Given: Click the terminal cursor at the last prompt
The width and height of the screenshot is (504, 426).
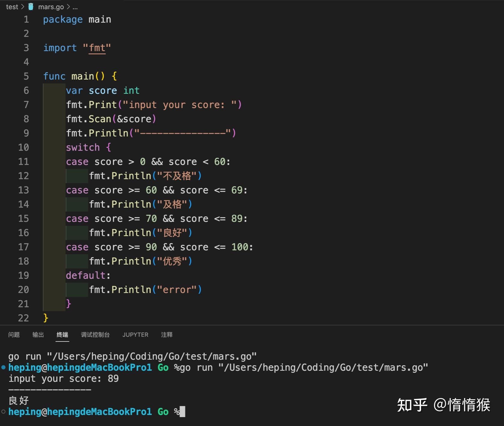Looking at the screenshot, I should click(x=182, y=412).
